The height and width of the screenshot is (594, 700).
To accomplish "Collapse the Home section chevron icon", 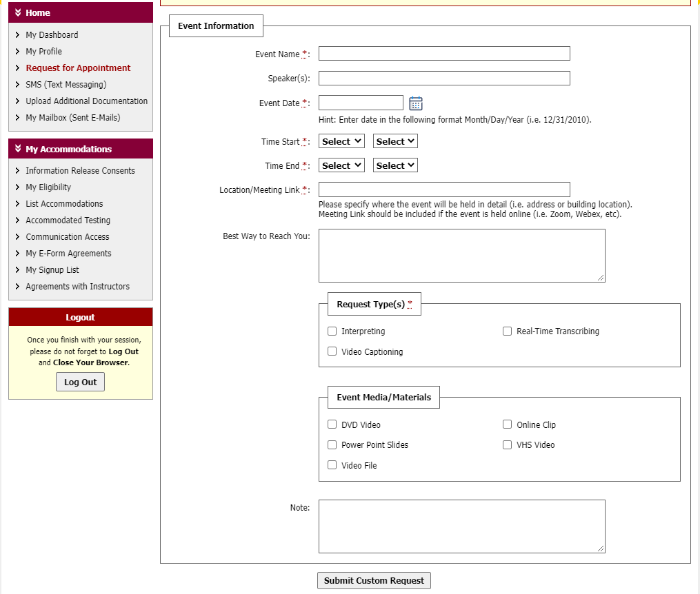I will pyautogui.click(x=18, y=13).
